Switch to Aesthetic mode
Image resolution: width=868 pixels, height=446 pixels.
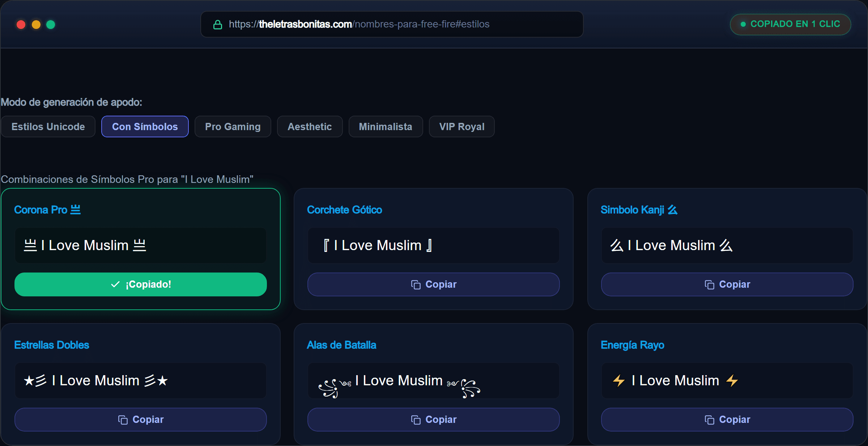(310, 126)
